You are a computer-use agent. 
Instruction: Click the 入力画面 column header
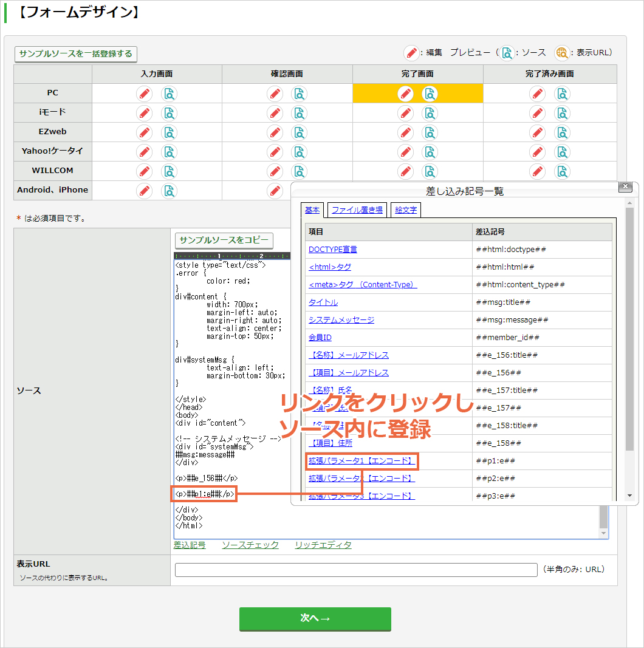pos(157,74)
